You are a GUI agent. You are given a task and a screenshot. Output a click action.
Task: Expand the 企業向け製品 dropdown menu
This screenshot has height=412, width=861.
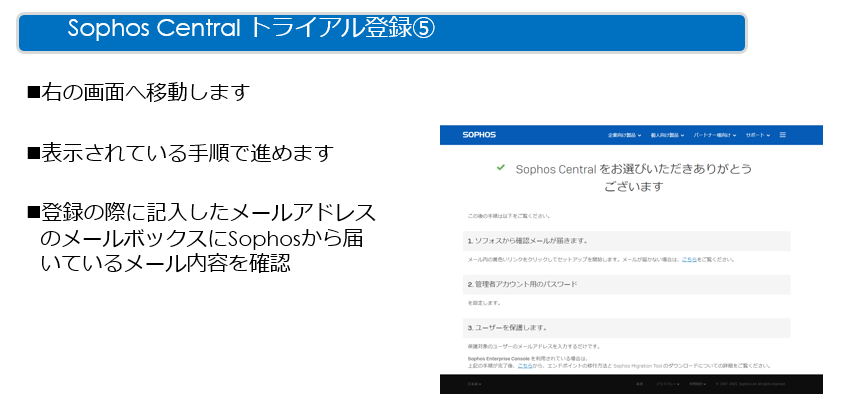tap(624, 135)
